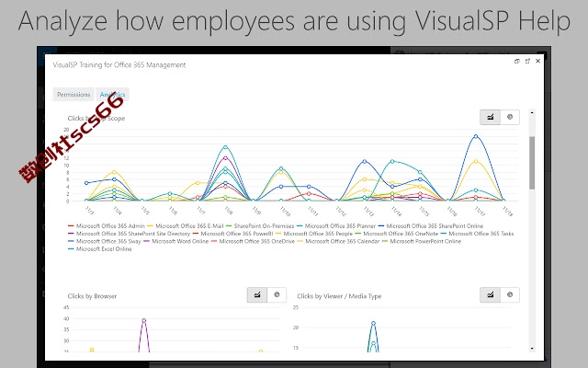
Task: Toggle Microsoft Office 365 Admin legend series
Action: (x=107, y=226)
